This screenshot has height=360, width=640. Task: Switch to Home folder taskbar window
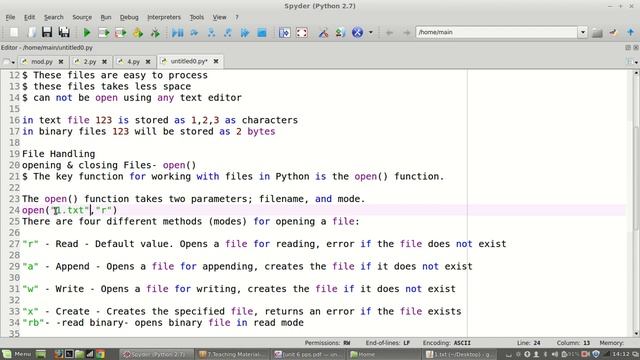pos(384,354)
